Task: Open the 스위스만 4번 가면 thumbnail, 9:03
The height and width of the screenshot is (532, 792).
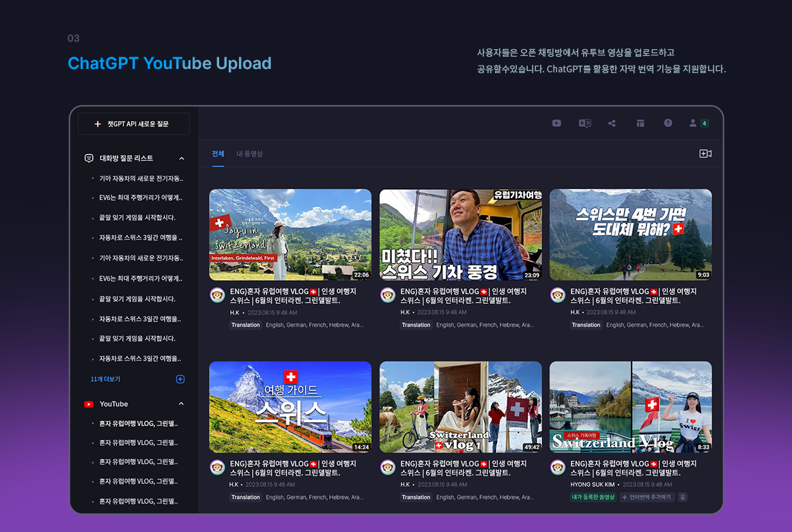Action: click(x=630, y=235)
